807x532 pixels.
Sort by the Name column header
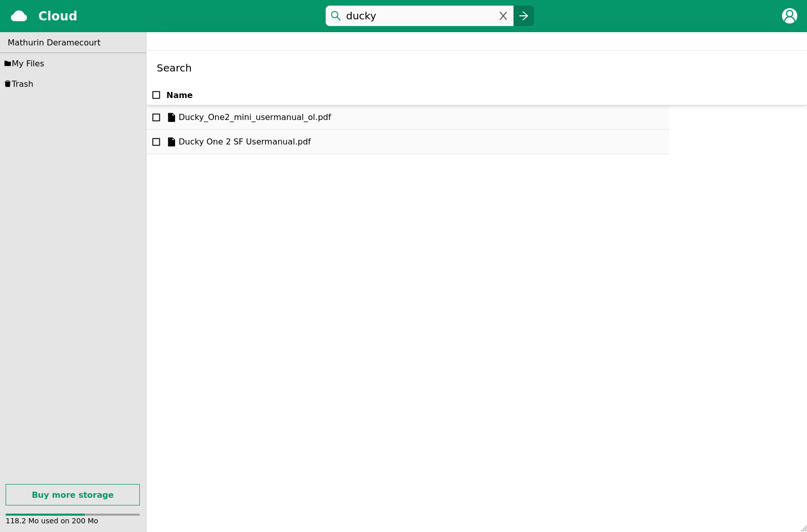coord(179,95)
